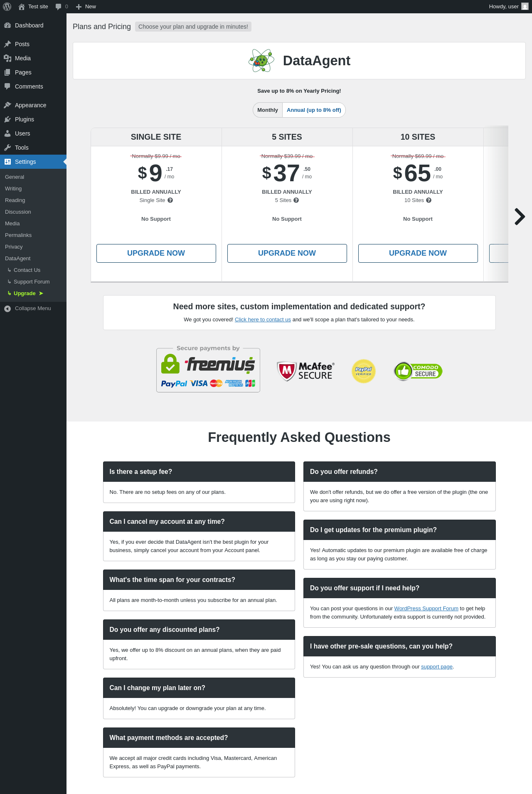This screenshot has height=794, width=532.
Task: Click the McAfee Secure badge
Action: tap(305, 371)
